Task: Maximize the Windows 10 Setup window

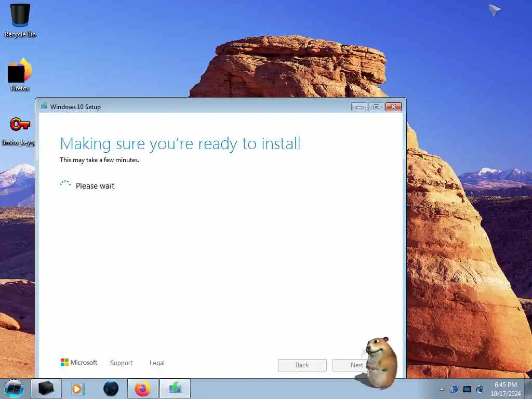Action: pos(376,107)
